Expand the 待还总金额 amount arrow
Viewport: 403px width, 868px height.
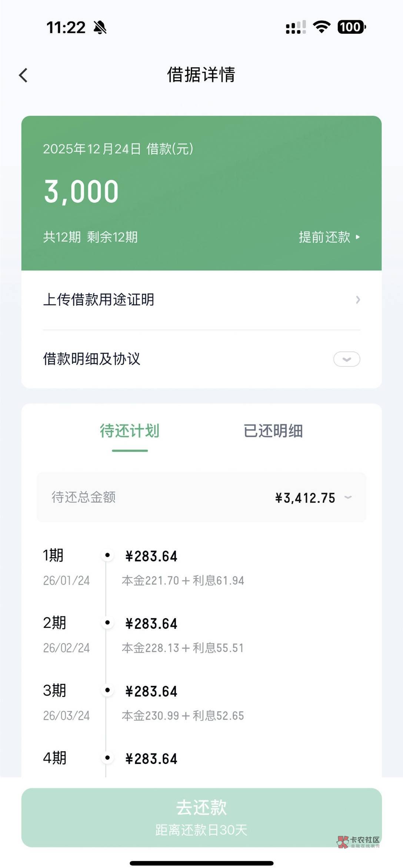[x=348, y=497]
